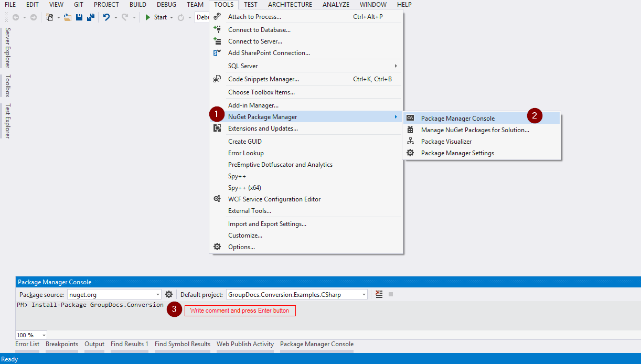The image size is (641, 364).
Task: Switch to the Error List tab
Action: pyautogui.click(x=27, y=344)
